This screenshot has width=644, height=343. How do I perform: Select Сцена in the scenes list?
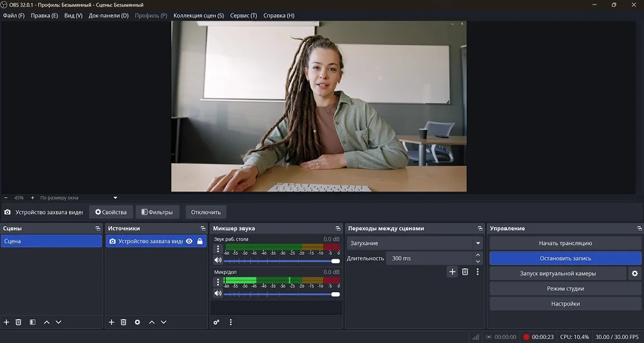51,241
